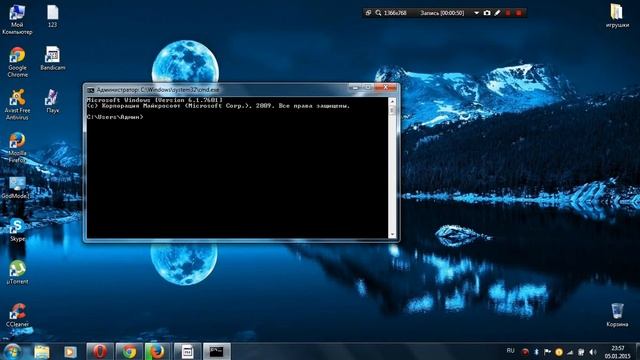Click the Show Desktop strip at taskbar end
Screen dimensions: 640x360
click(637, 351)
